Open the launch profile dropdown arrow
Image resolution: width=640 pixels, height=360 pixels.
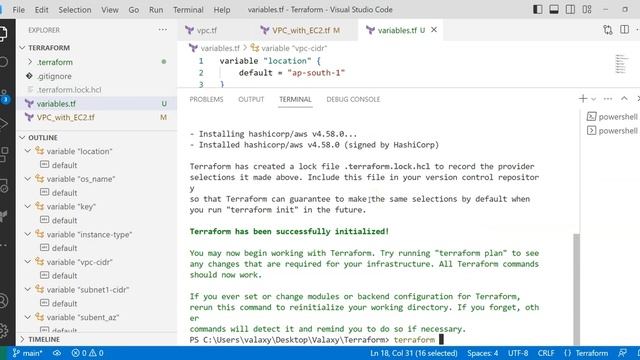(x=593, y=99)
